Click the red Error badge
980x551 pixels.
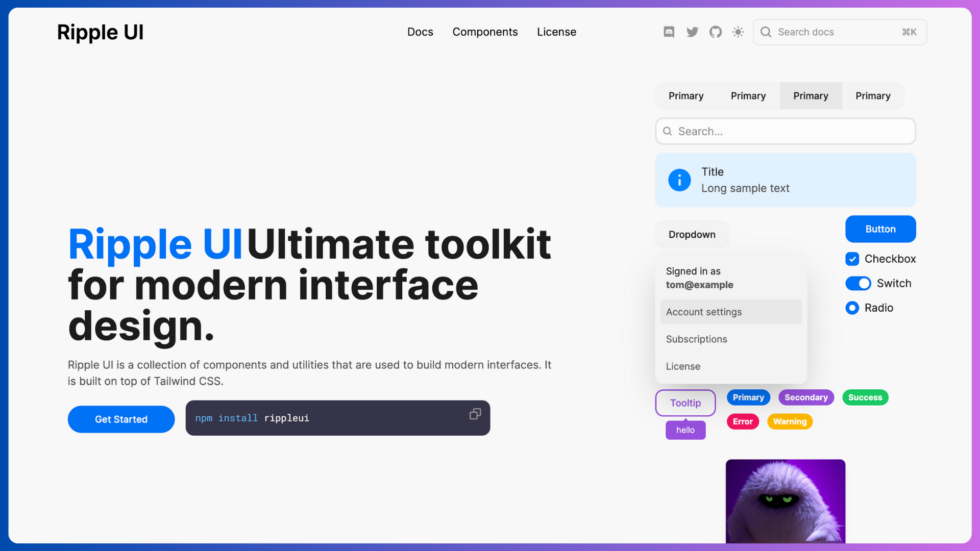(743, 421)
